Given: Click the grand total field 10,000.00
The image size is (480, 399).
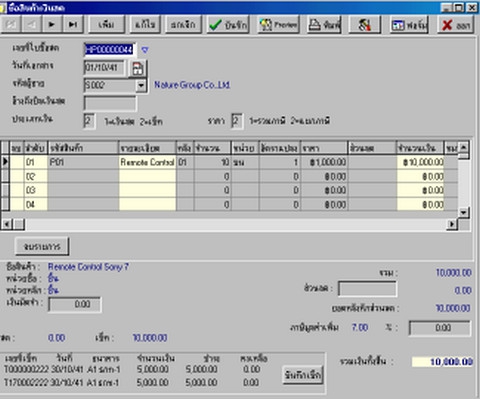Looking at the screenshot, I should click(x=442, y=362).
